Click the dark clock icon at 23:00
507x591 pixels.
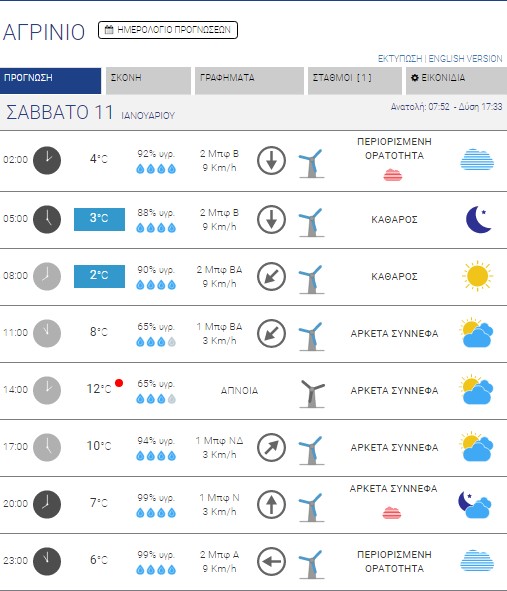pos(47,561)
